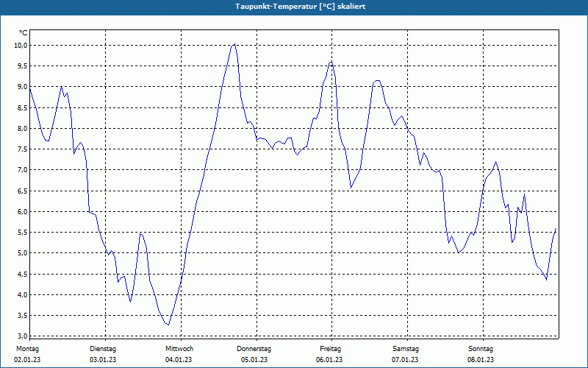This screenshot has width=588, height=368.
Task: Click the curve's lowest point before Mittwoch
Action: [x=168, y=325]
